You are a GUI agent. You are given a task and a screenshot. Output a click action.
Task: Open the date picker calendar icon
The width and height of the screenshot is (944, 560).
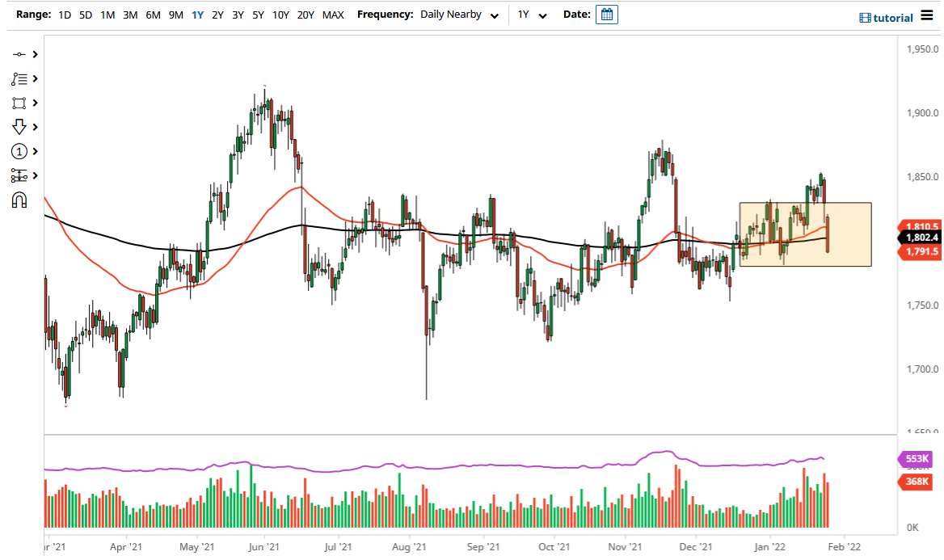pos(606,14)
